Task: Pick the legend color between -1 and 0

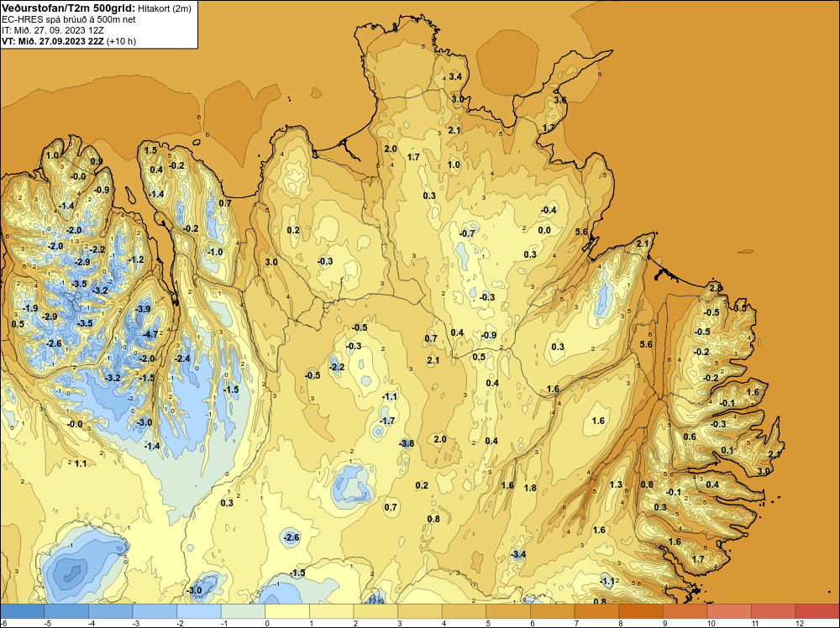Action: tap(244, 611)
